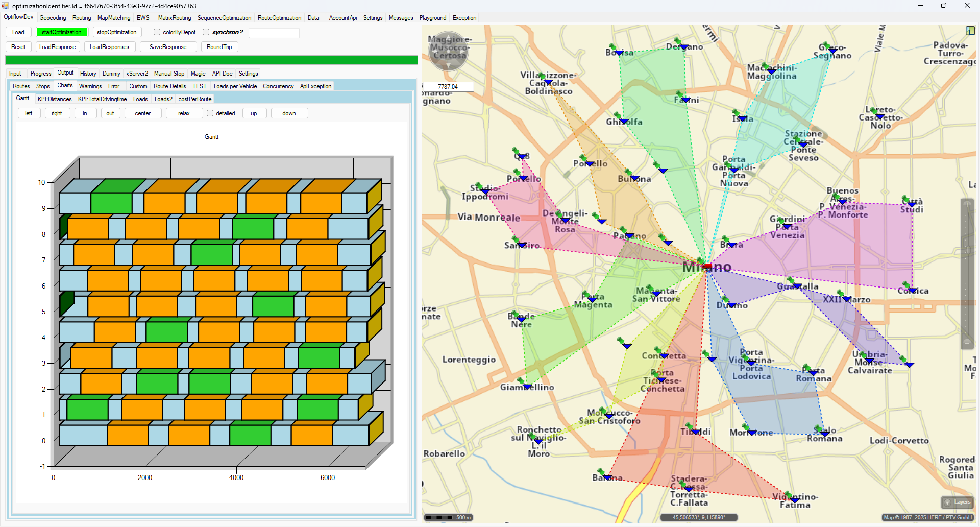Viewport: 980px width, 527px height.
Task: Click the red depot marker in Milano
Action: point(707,266)
